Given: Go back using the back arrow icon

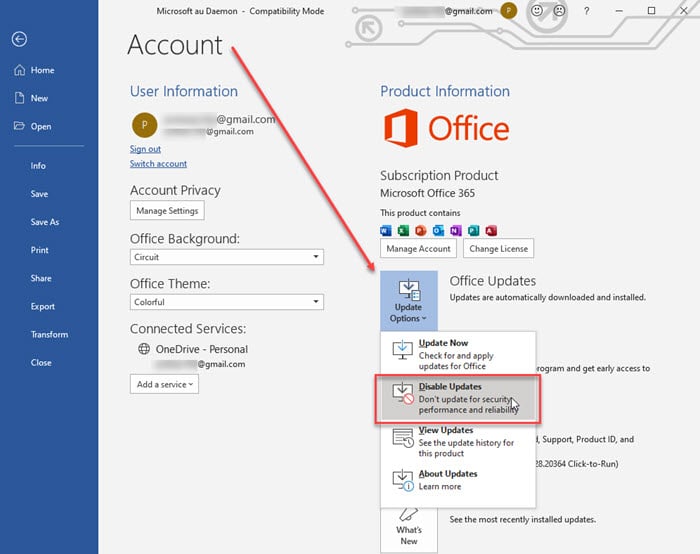Looking at the screenshot, I should 19,39.
